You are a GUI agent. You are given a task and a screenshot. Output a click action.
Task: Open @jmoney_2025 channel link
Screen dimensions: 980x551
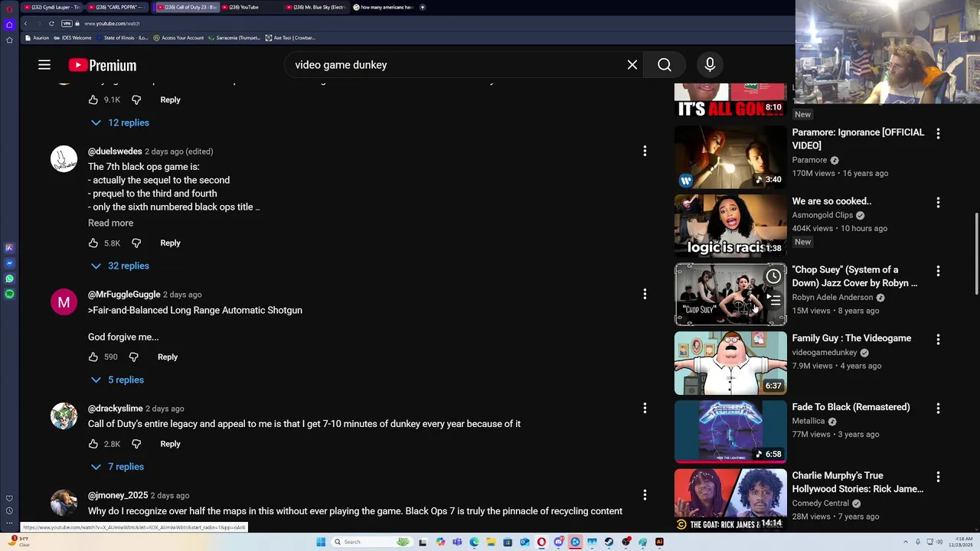click(x=118, y=495)
